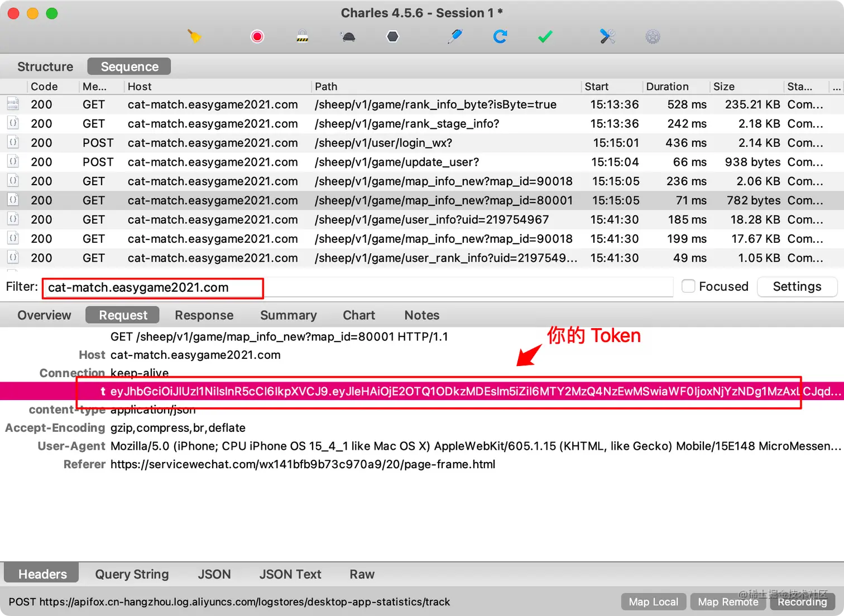Toggle throttling turtle icon
Image resolution: width=844 pixels, height=616 pixels.
pyautogui.click(x=348, y=37)
